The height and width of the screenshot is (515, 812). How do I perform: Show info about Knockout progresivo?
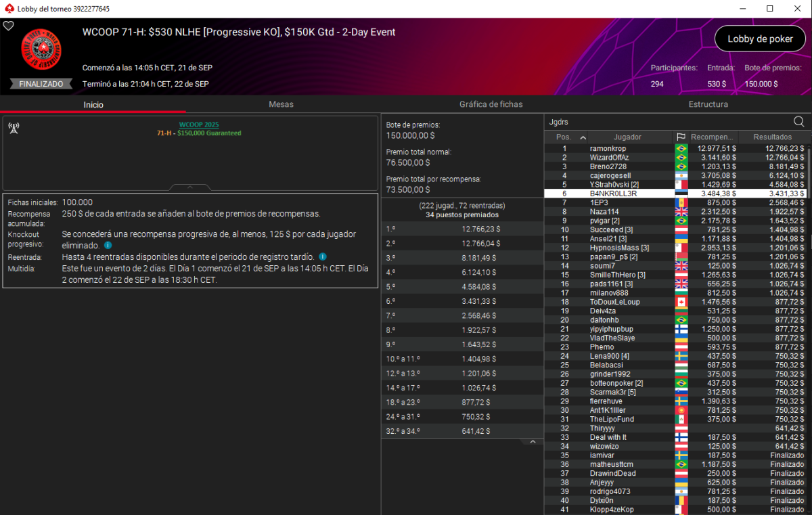click(x=108, y=246)
